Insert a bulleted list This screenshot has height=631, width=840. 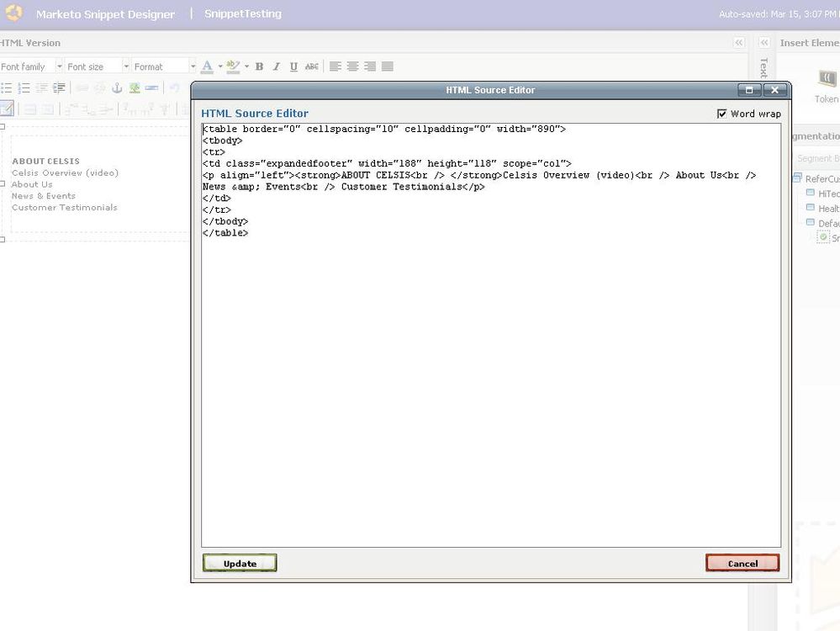coord(7,87)
